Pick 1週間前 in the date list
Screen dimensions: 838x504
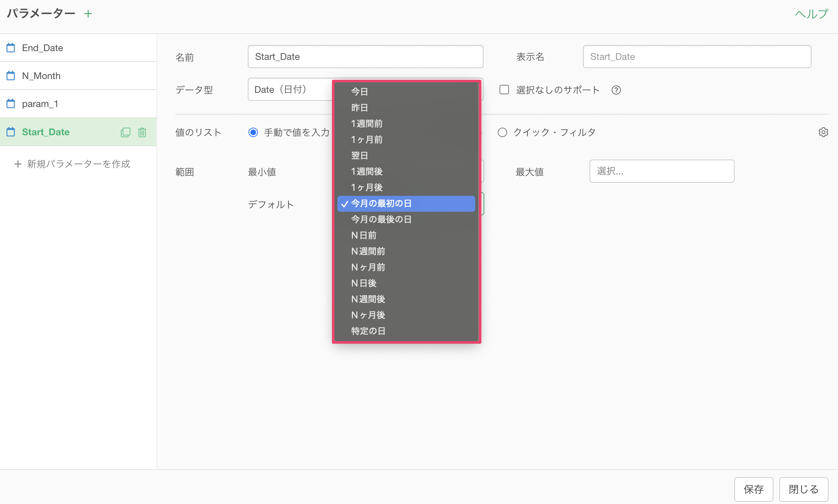coord(406,124)
